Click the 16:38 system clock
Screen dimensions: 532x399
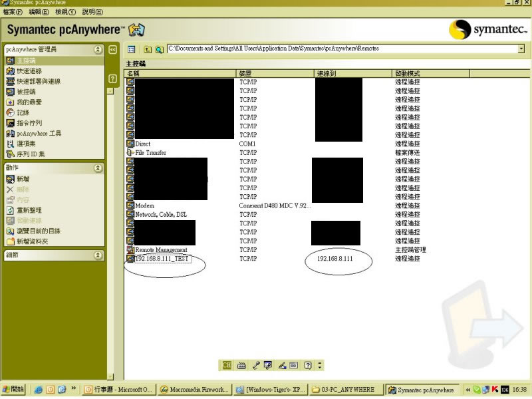click(519, 390)
